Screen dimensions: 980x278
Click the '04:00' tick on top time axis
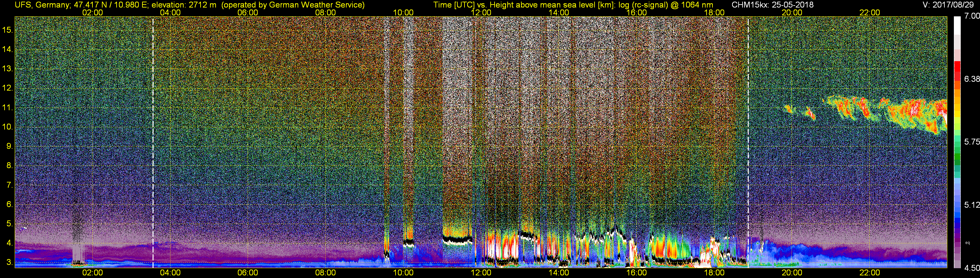170,12
